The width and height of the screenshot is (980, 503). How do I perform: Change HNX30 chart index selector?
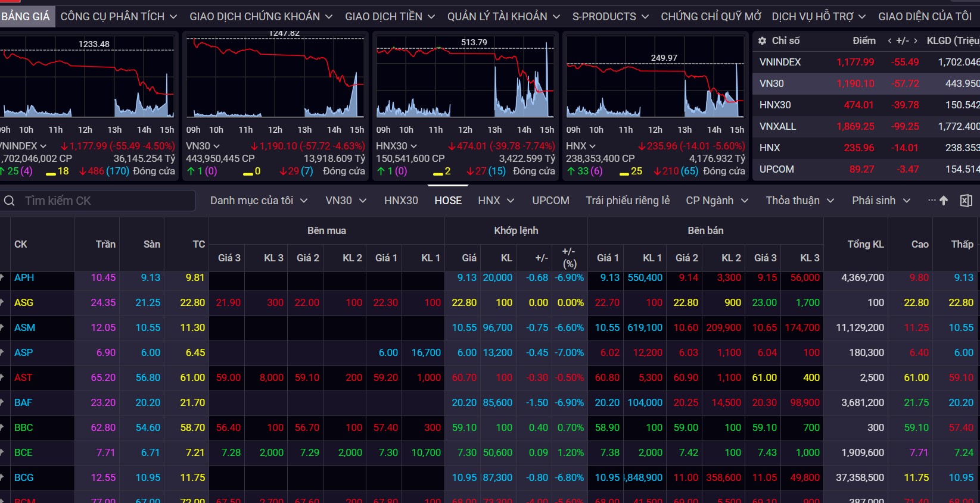pyautogui.click(x=396, y=146)
